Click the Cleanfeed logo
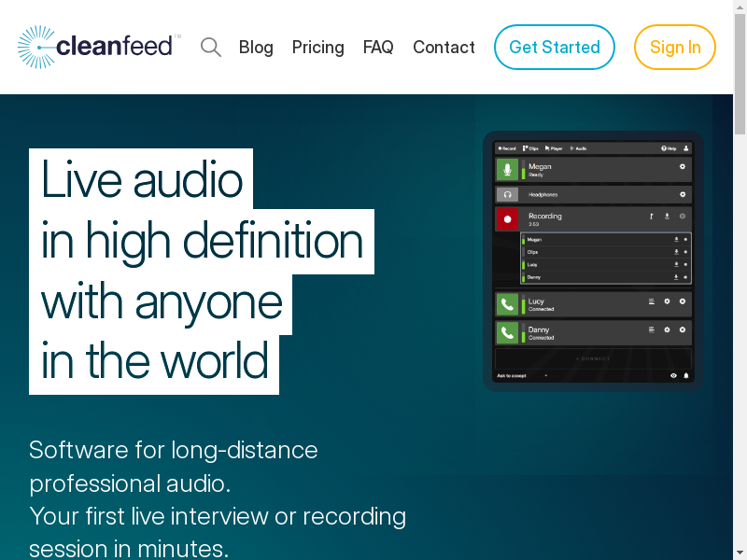The width and height of the screenshot is (747, 560). 99,47
